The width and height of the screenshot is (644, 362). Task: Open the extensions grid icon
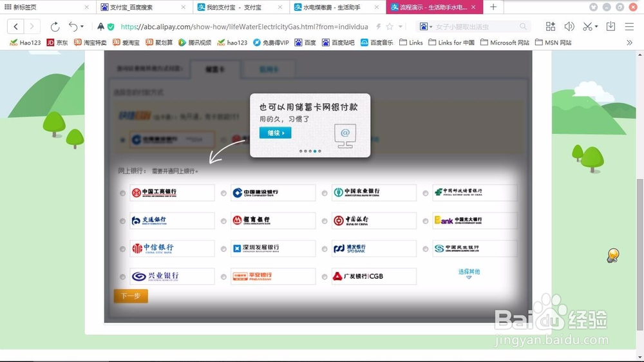click(x=551, y=26)
